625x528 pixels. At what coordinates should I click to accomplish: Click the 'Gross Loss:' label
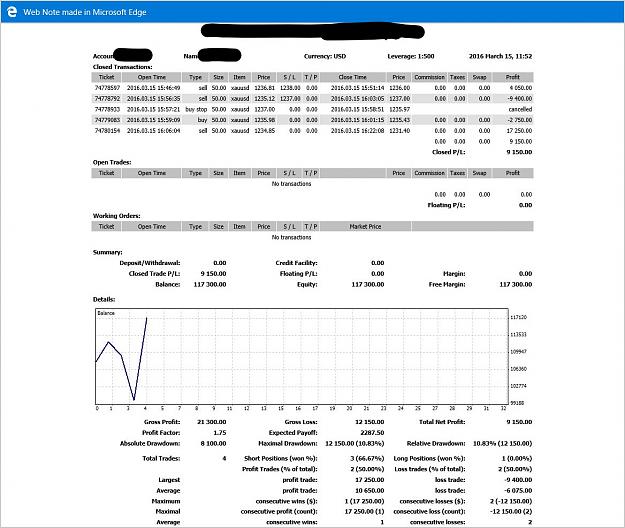coord(301,422)
